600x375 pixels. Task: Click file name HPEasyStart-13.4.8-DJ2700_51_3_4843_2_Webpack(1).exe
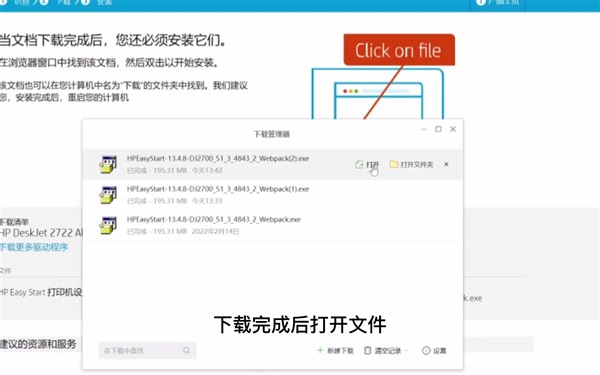(218, 189)
